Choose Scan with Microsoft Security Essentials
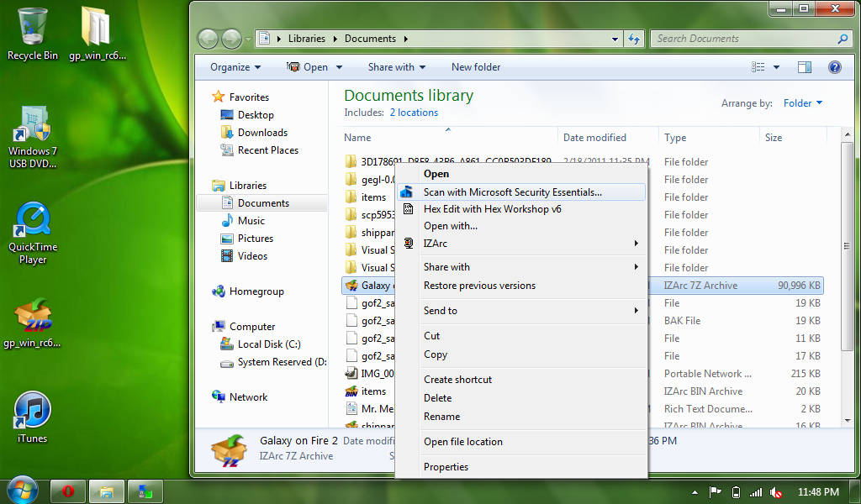 520,192
